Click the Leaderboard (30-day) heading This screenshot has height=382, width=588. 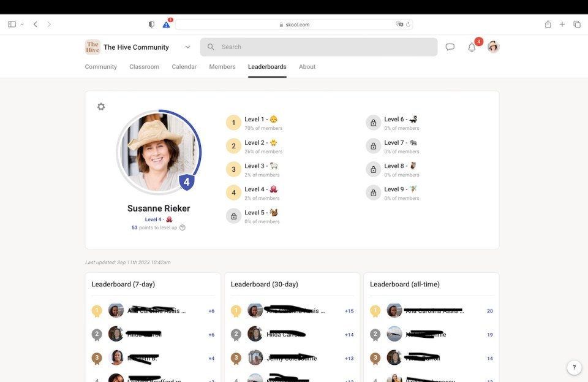pos(265,284)
